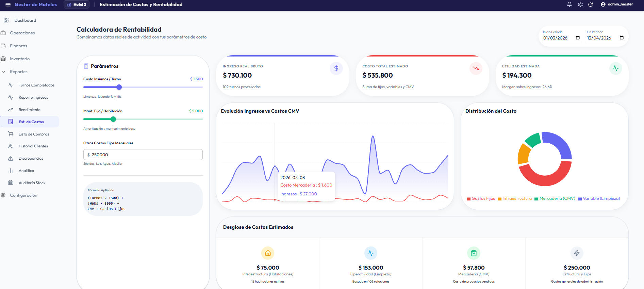
Task: Open the Discrepancias report
Action: pyautogui.click(x=31, y=158)
